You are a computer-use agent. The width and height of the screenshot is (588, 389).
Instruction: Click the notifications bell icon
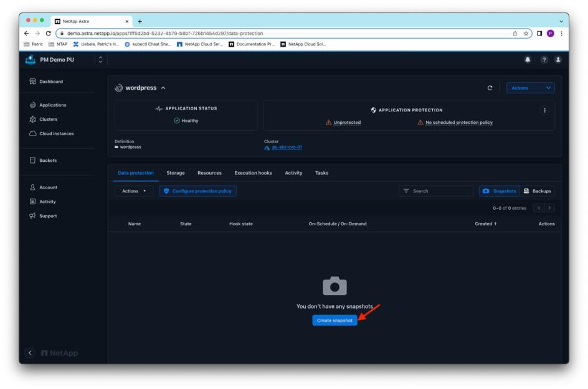click(528, 60)
